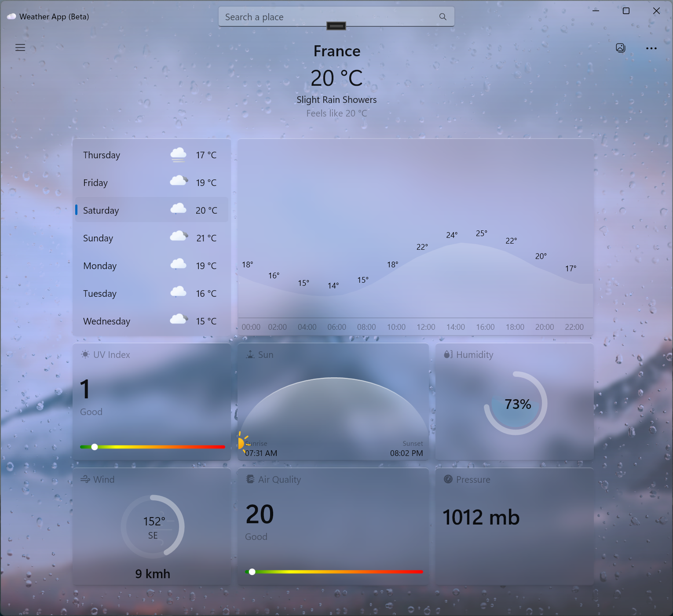Image resolution: width=673 pixels, height=616 pixels.
Task: Open the hamburger navigation menu
Action: click(20, 47)
